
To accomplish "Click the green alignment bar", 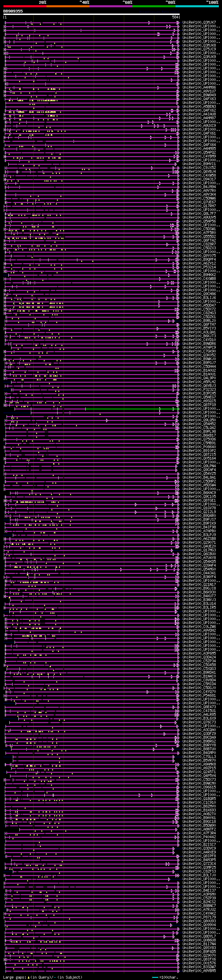I will pyautogui.click(x=132, y=409).
